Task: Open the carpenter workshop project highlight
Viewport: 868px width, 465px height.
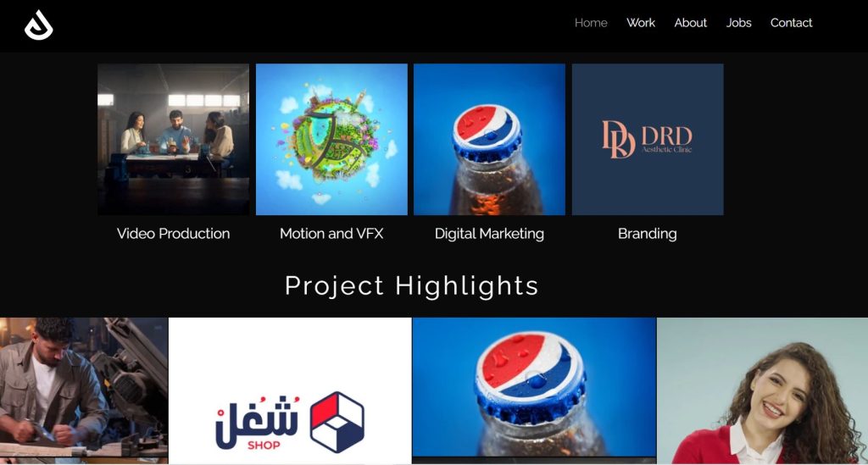Action: pyautogui.click(x=84, y=390)
